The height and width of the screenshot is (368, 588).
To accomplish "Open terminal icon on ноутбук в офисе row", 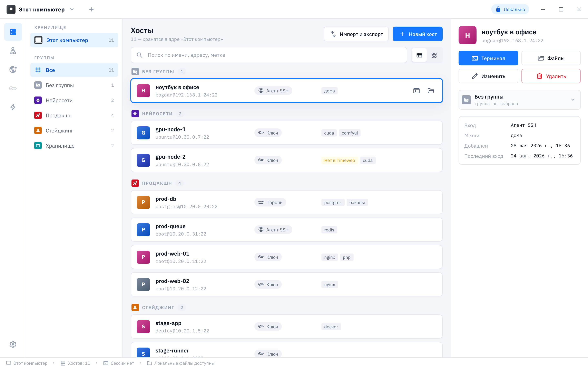I will click(x=416, y=91).
